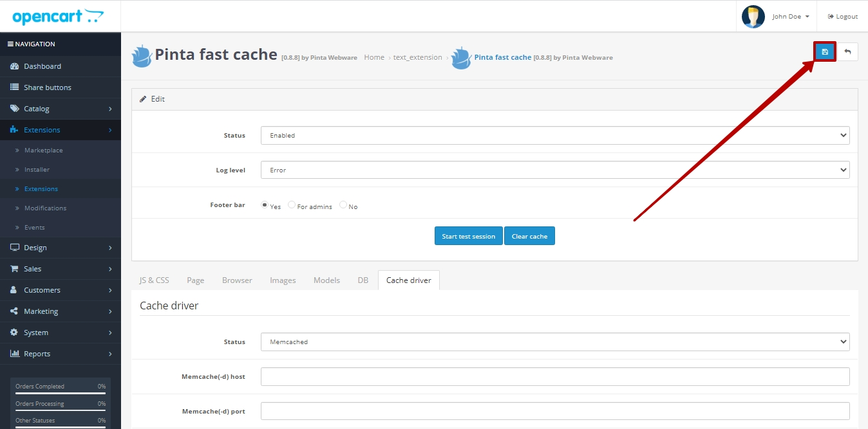The height and width of the screenshot is (429, 868).
Task: Select Footer bar For admins radio button
Action: pyautogui.click(x=292, y=205)
